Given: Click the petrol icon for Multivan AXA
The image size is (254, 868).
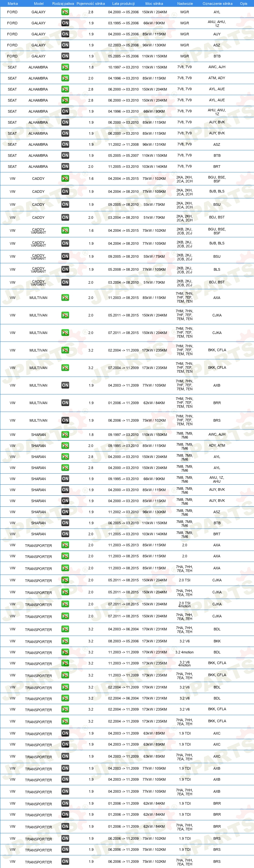Looking at the screenshot, I should (65, 298).
